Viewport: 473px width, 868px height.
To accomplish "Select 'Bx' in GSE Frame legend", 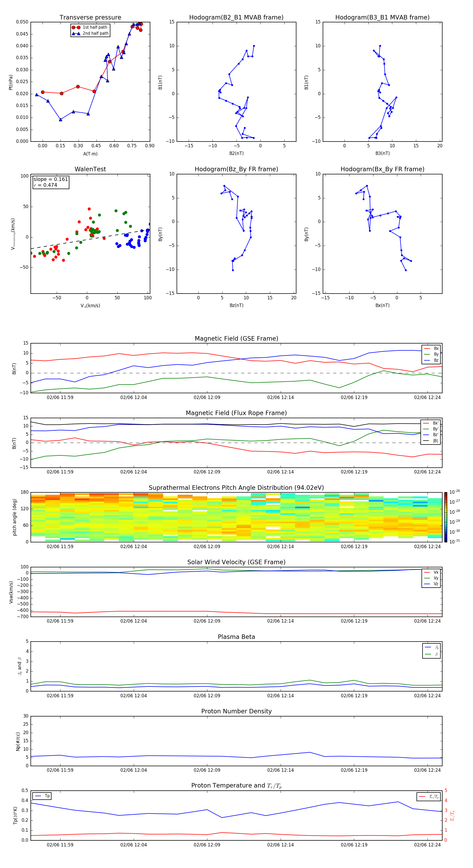I will coord(431,349).
